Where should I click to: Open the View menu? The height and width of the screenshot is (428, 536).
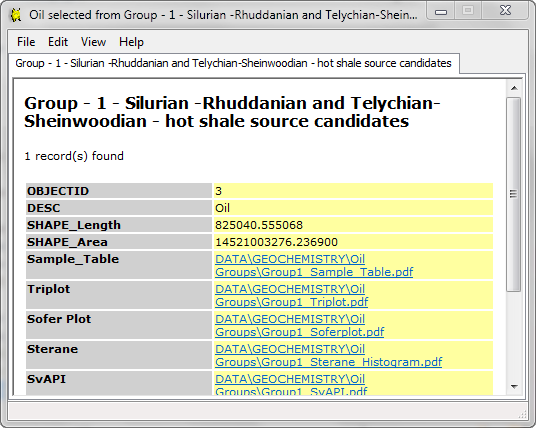click(x=93, y=42)
